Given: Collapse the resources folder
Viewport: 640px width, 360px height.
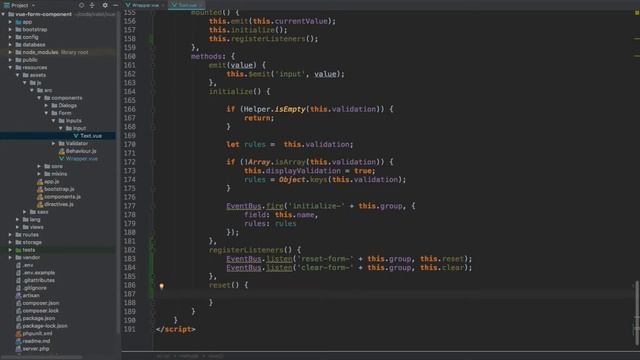Looking at the screenshot, I should (11, 67).
